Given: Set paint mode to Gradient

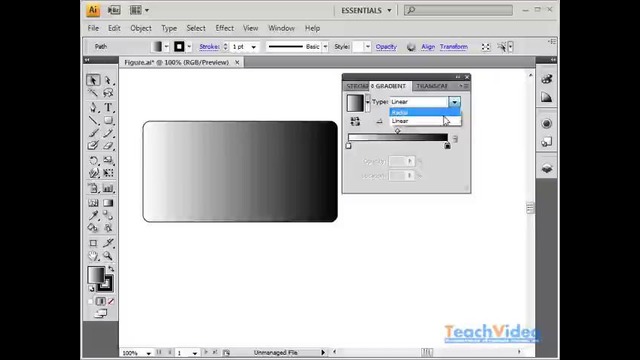Looking at the screenshot, I should click(100, 302).
